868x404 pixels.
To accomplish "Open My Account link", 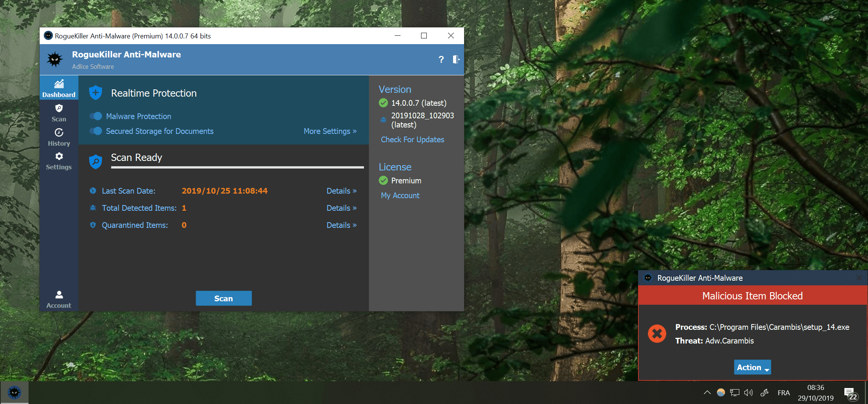I will click(x=400, y=196).
